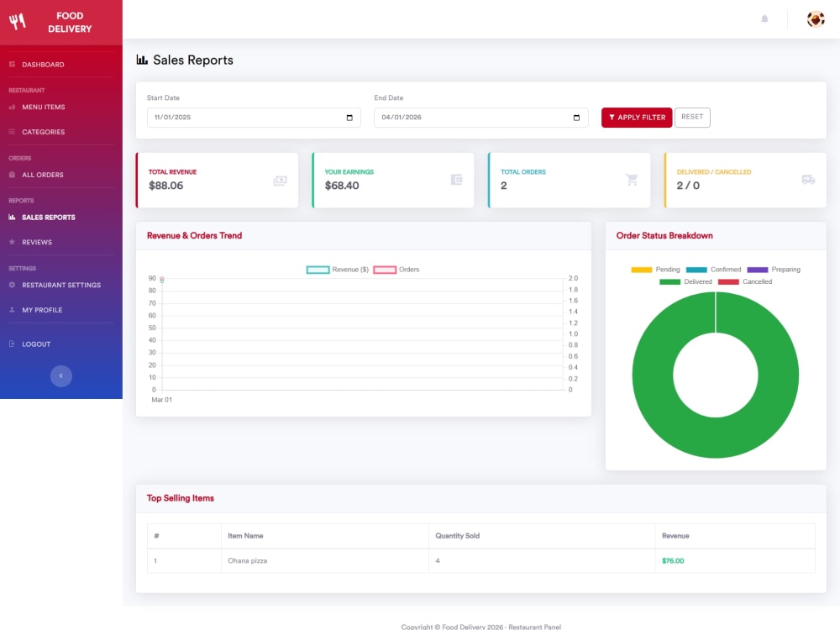Click the All Orders bag icon
The image size is (840, 630).
[12, 175]
